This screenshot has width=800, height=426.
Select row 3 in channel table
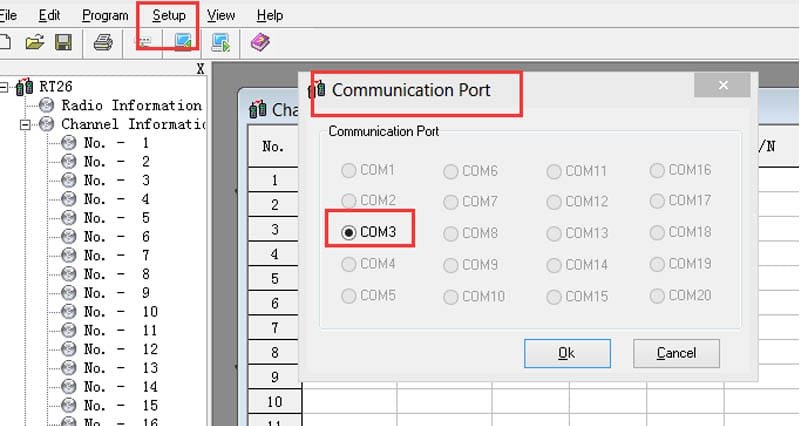click(x=274, y=229)
